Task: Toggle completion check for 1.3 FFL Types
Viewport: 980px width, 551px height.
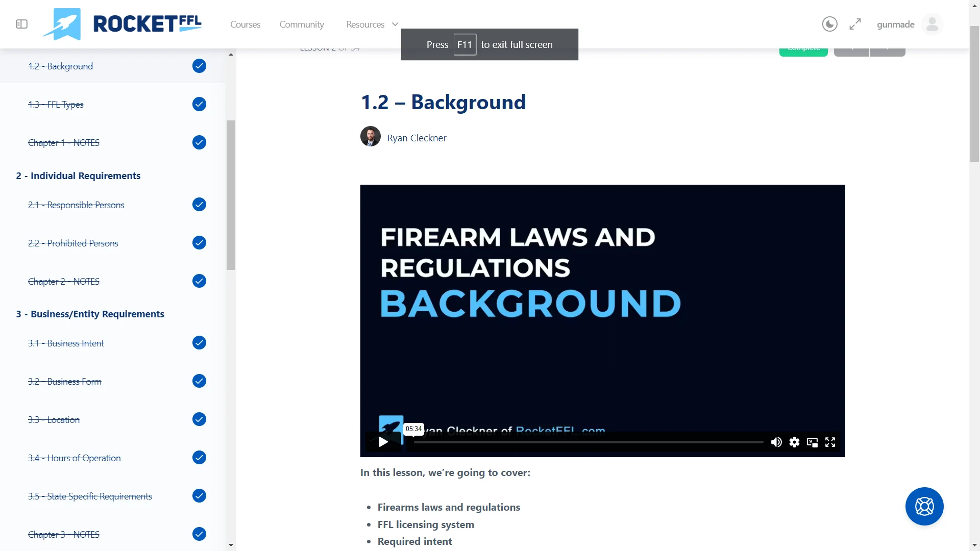Action: click(199, 104)
